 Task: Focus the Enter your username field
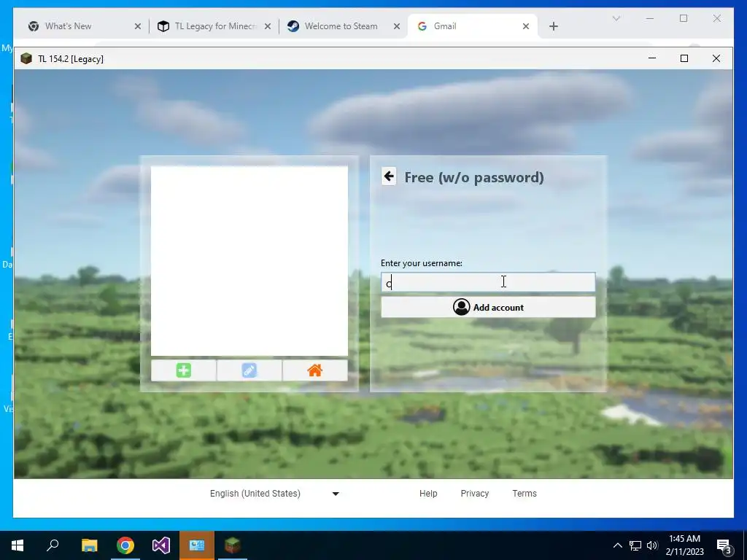point(488,282)
